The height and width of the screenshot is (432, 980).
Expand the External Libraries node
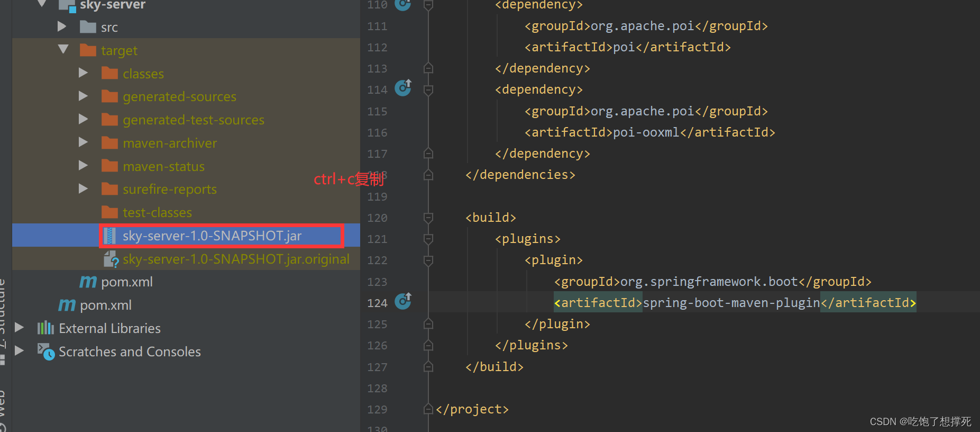tap(19, 328)
